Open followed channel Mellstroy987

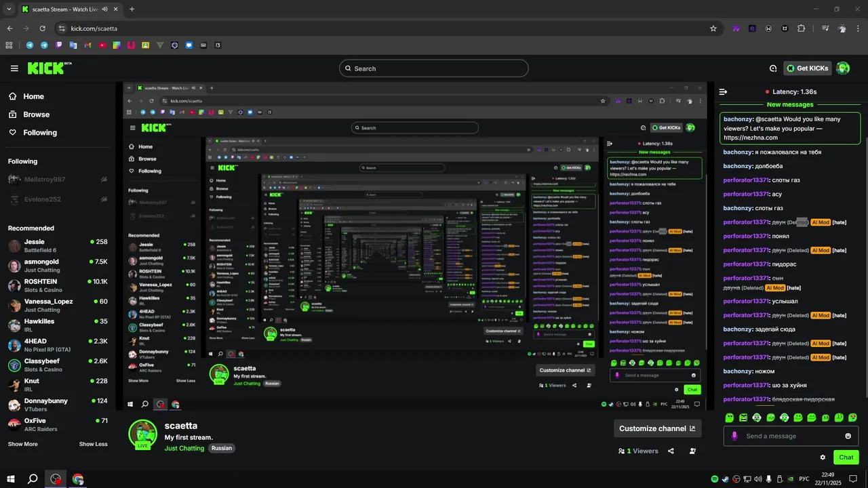pyautogui.click(x=58, y=180)
